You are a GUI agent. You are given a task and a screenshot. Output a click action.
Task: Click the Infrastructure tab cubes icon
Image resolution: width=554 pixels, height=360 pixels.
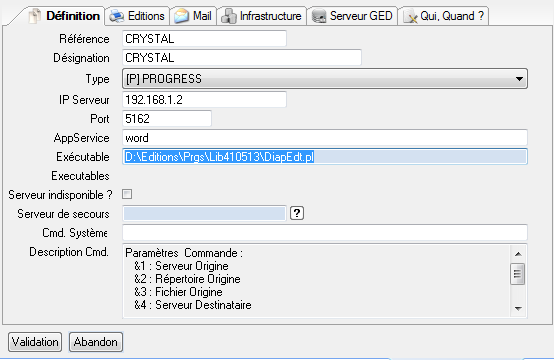[x=229, y=16]
